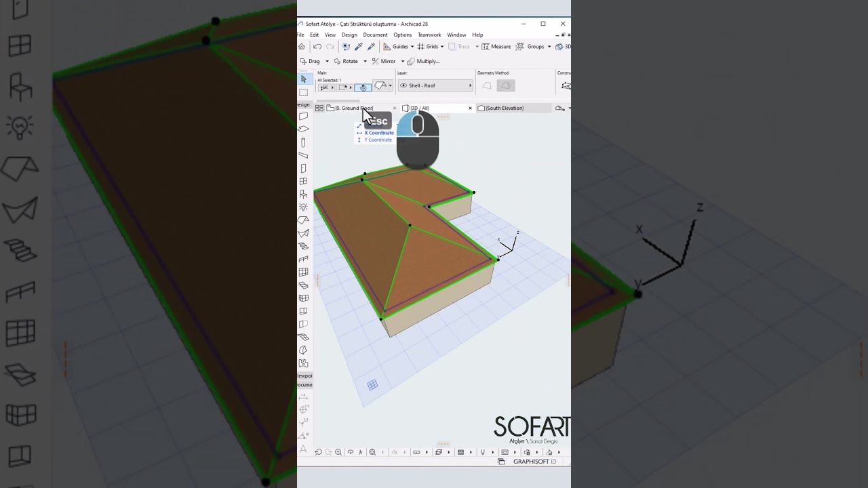Open the View menu
Viewport: 868px width, 488px height.
point(330,35)
